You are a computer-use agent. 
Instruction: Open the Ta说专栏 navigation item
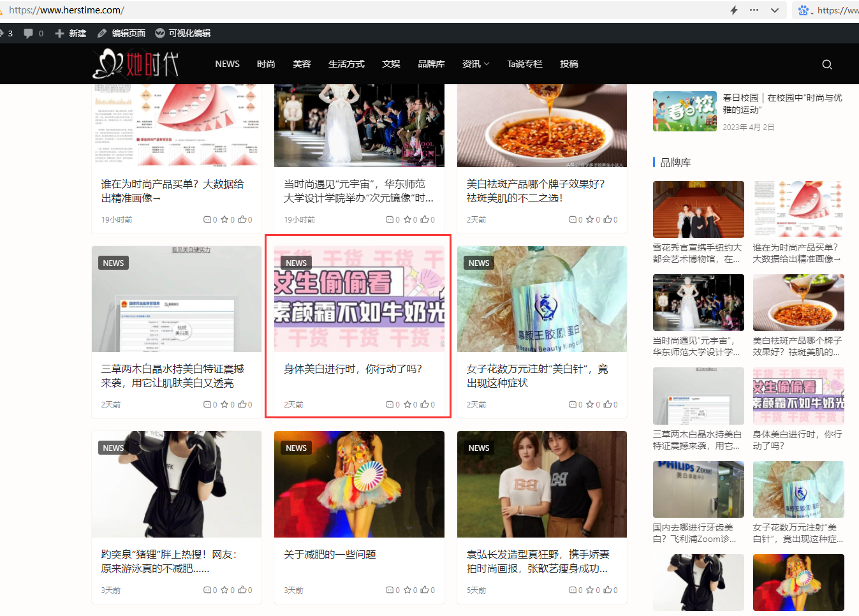point(524,64)
